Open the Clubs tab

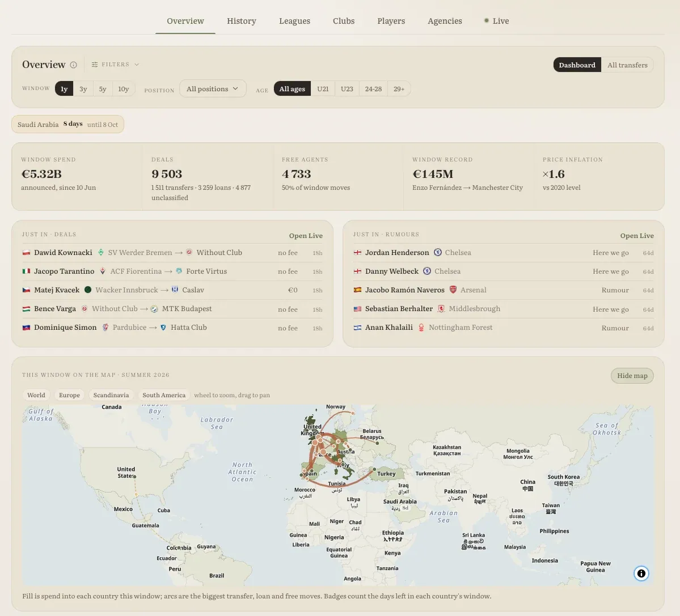pos(344,21)
